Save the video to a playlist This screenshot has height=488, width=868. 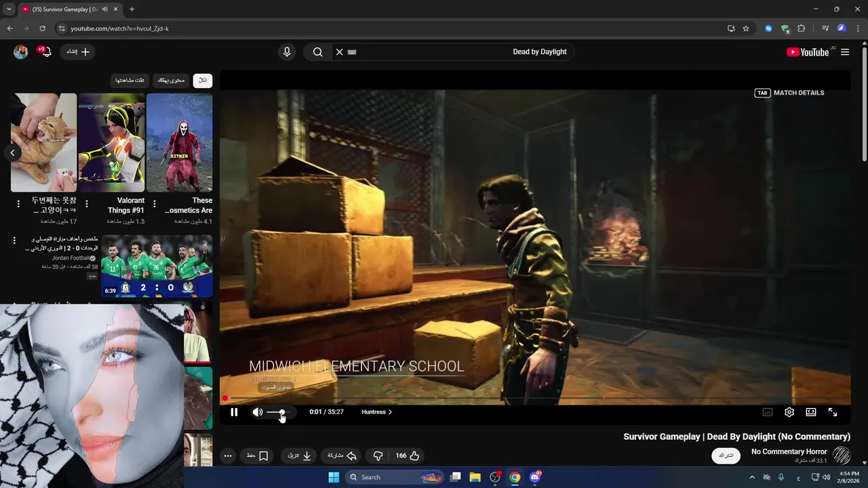point(258,455)
